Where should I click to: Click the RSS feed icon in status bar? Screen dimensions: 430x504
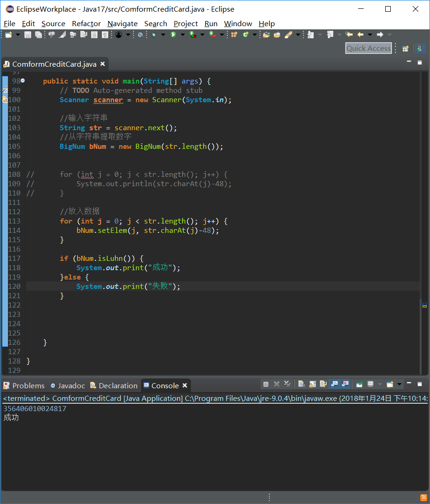(x=423, y=497)
